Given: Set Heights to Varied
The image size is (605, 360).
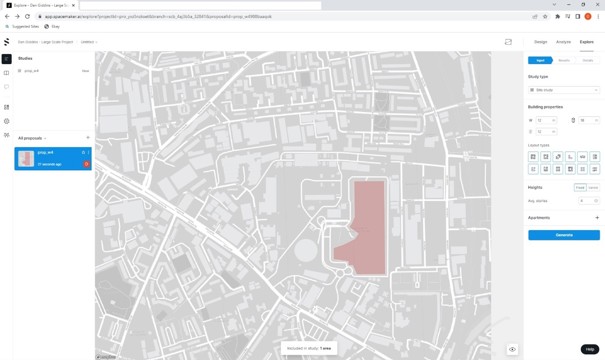Looking at the screenshot, I should click(593, 188).
